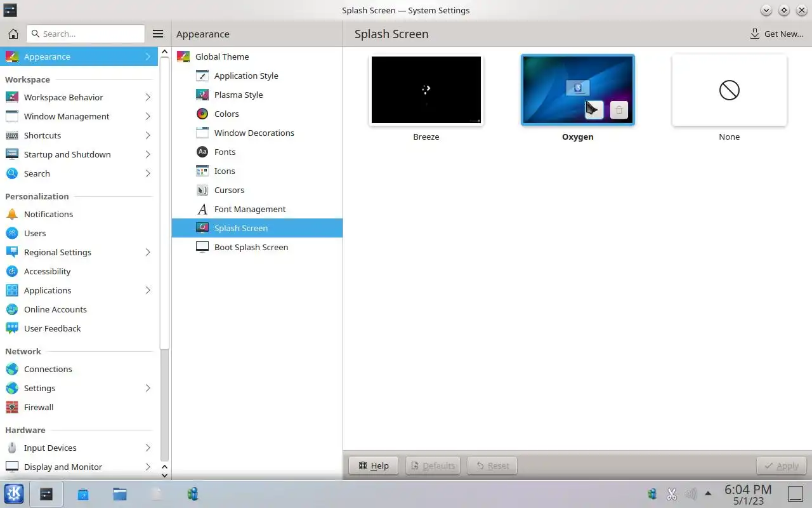
Task: Click the volume speaker tray icon
Action: click(691, 493)
